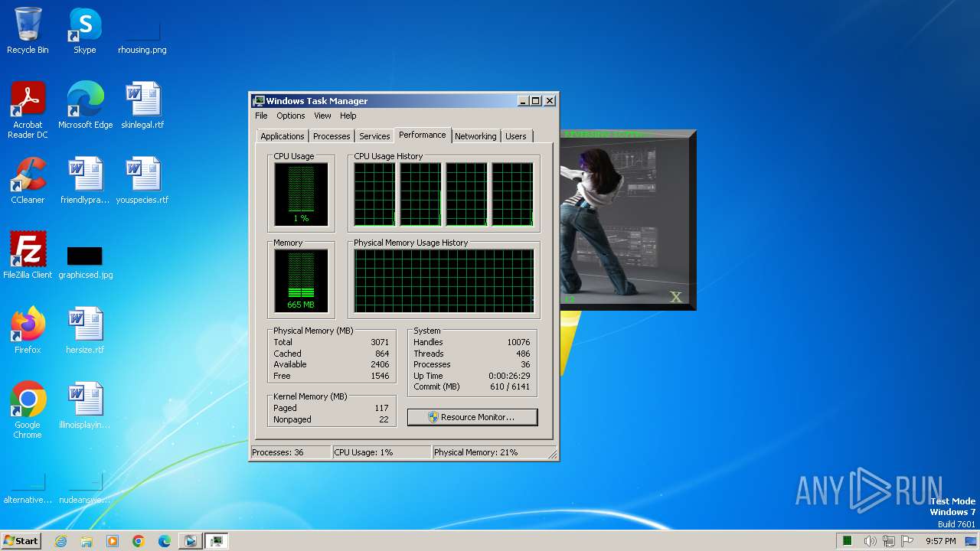Open Acrobat Reader DC shortcut

pyautogui.click(x=28, y=109)
